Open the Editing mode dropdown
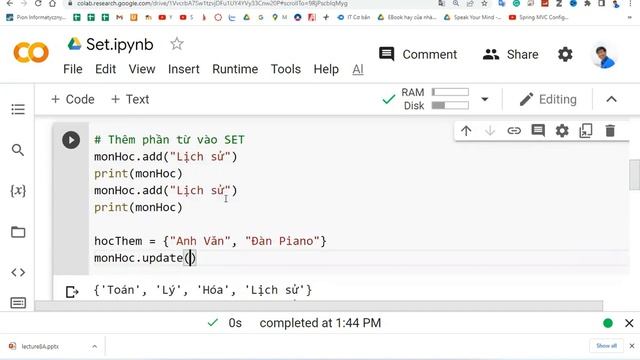Viewport: 640px width, 360px height. point(548,99)
